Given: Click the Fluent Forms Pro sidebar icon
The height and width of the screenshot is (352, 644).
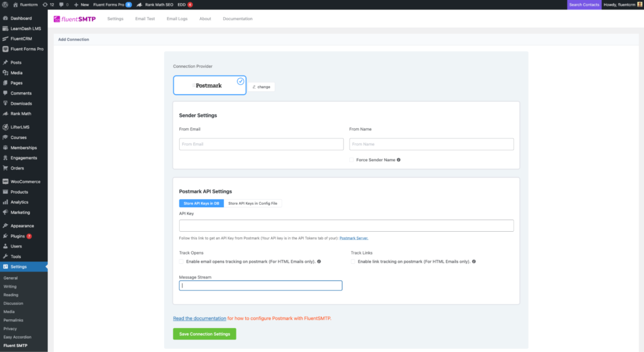Looking at the screenshot, I should (x=5, y=49).
